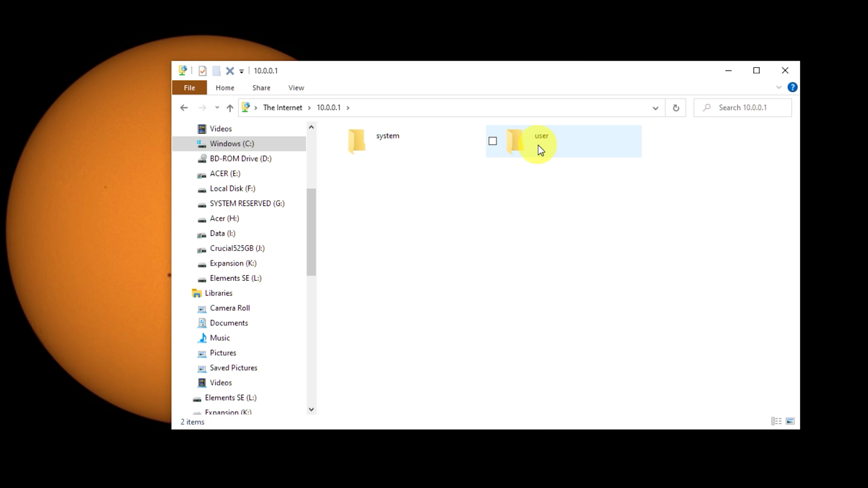Click the '2 items' status bar text
The width and height of the screenshot is (868, 488).
[x=193, y=422]
